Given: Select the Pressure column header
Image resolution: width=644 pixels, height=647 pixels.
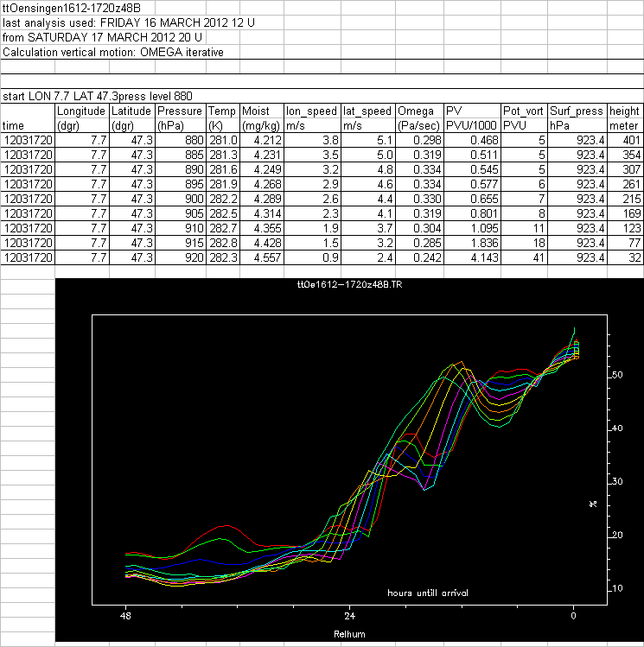Looking at the screenshot, I should coord(181,111).
